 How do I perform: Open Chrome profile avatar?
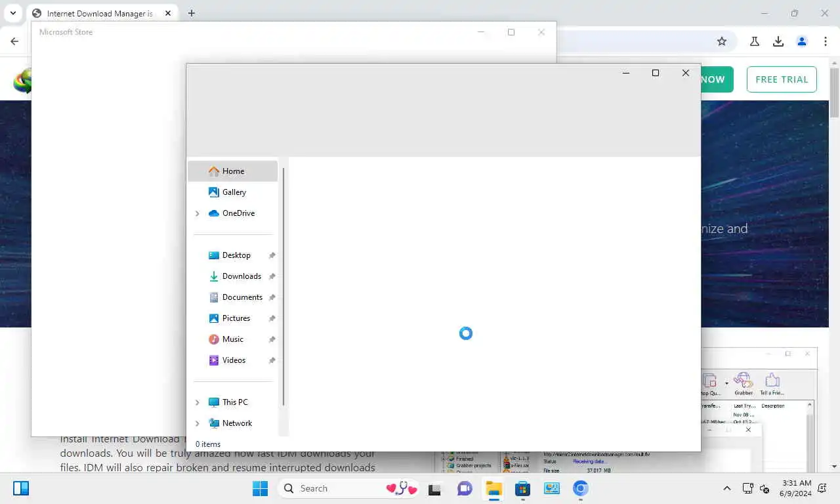point(802,41)
